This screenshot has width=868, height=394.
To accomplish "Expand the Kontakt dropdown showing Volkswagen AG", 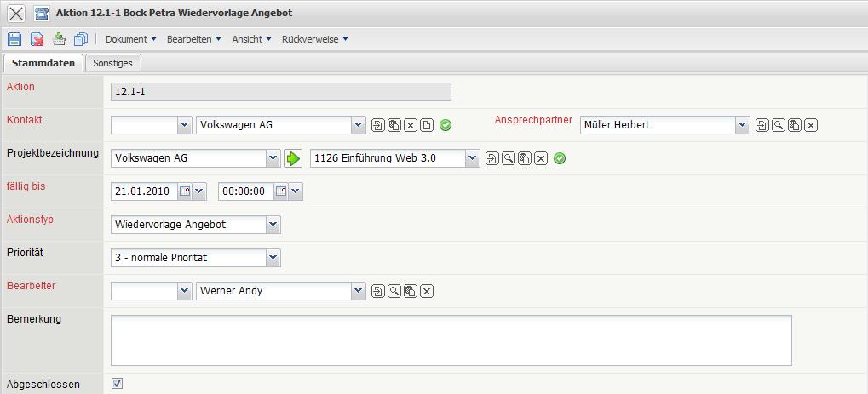I will 358,126.
